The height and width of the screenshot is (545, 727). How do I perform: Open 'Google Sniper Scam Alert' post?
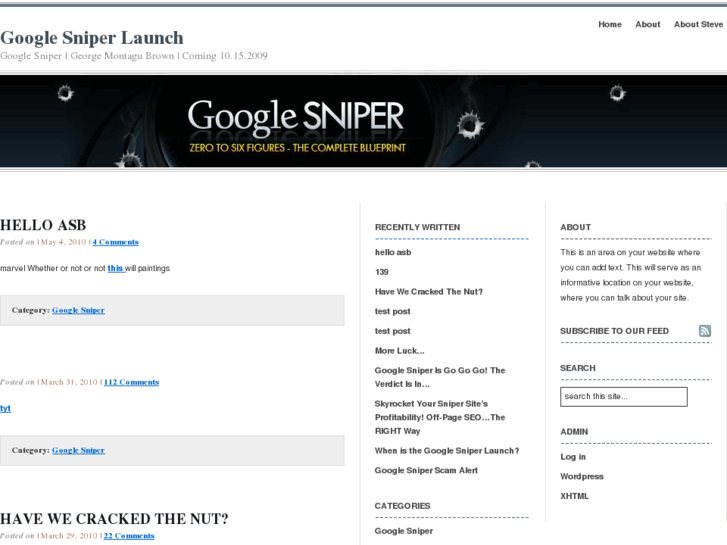pyautogui.click(x=426, y=470)
